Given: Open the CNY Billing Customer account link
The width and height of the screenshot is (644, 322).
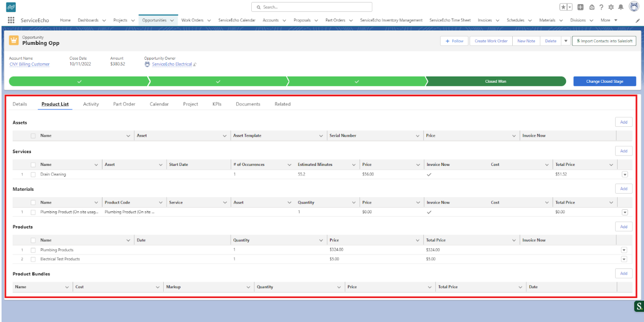Looking at the screenshot, I should point(30,64).
